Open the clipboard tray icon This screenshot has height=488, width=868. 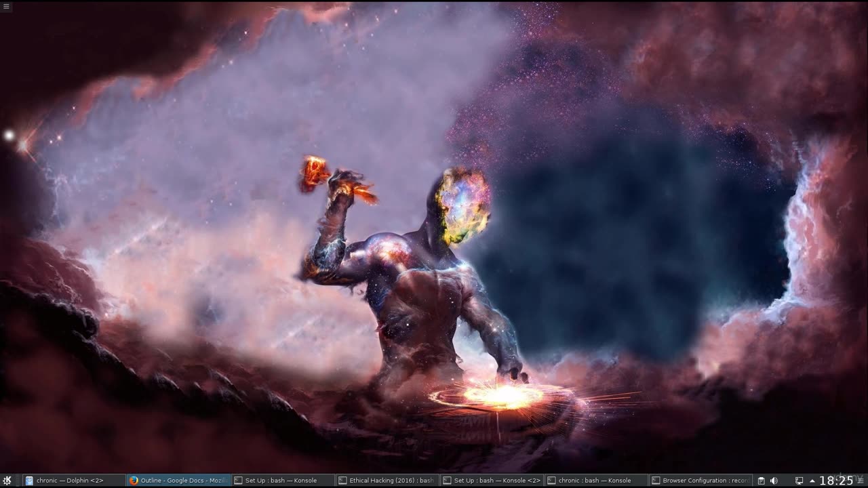762,481
